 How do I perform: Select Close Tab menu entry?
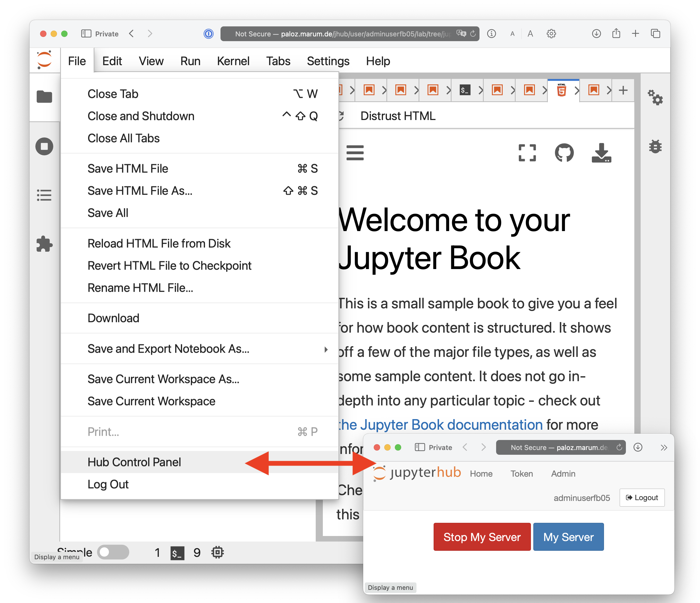click(200, 94)
